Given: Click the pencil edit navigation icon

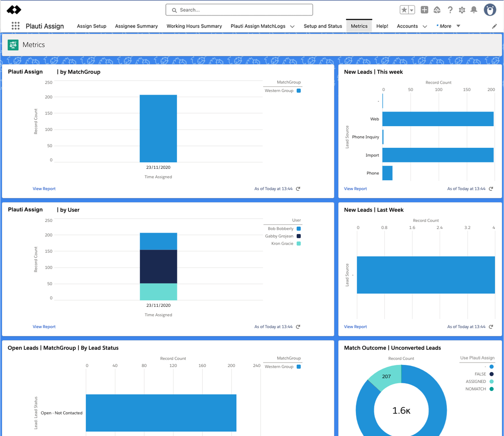Looking at the screenshot, I should click(494, 26).
